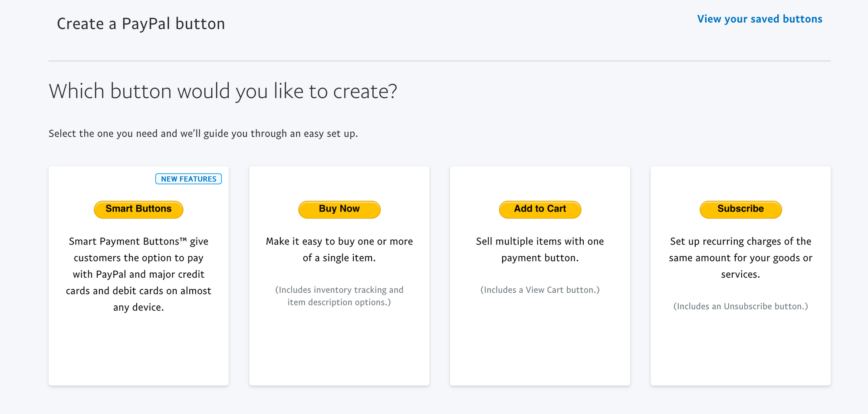868x414 pixels.
Task: Click the yellow Smart Buttons pill icon
Action: (x=138, y=209)
